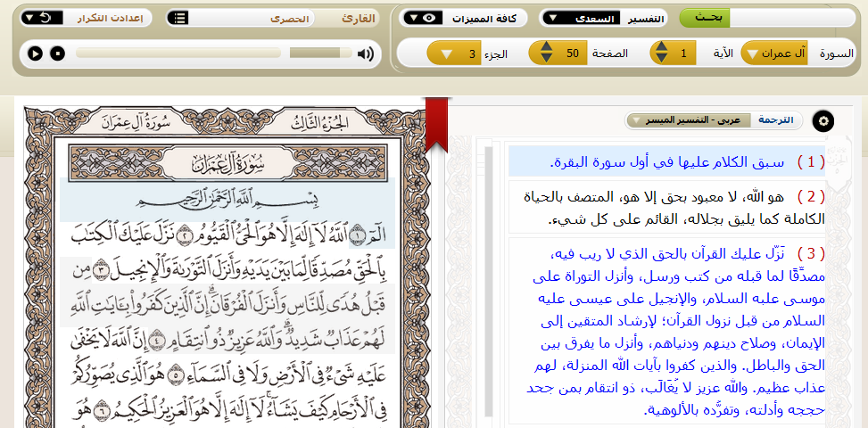Click the red bookmark ribbon
The image size is (868, 428).
[437, 125]
